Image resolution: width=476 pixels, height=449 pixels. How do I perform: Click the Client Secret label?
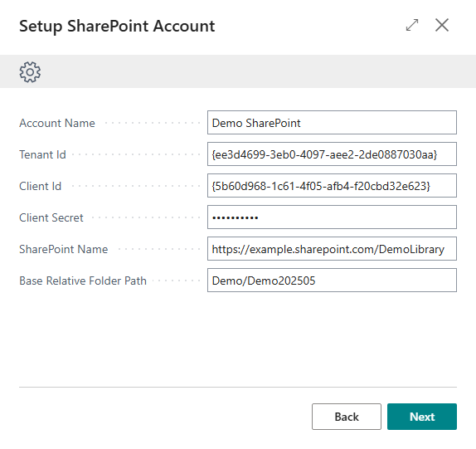coord(51,217)
